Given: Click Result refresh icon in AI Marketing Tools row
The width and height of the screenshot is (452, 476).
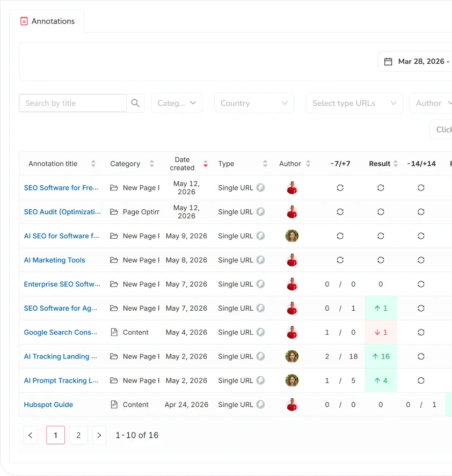Looking at the screenshot, I should (381, 260).
